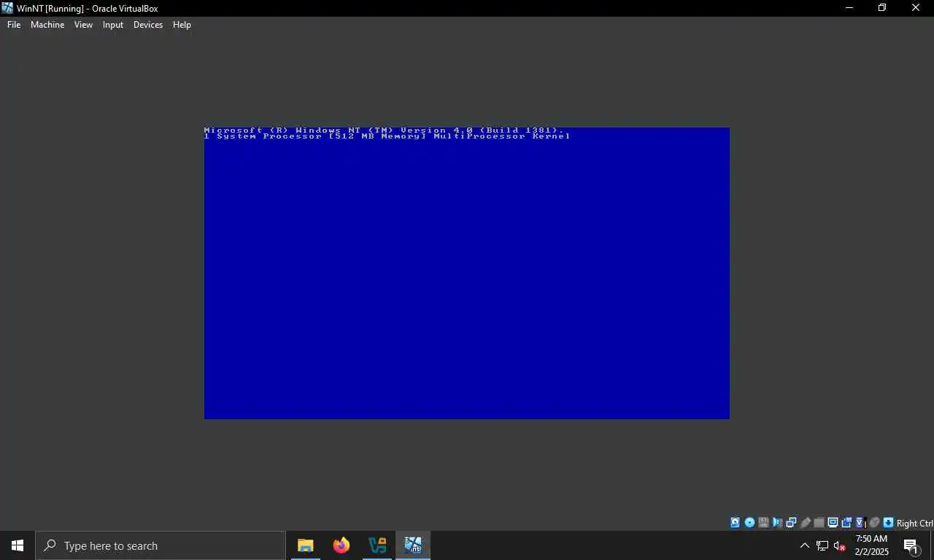The height and width of the screenshot is (560, 934).
Task: Click the keyboard capture host key icon
Action: tap(889, 523)
